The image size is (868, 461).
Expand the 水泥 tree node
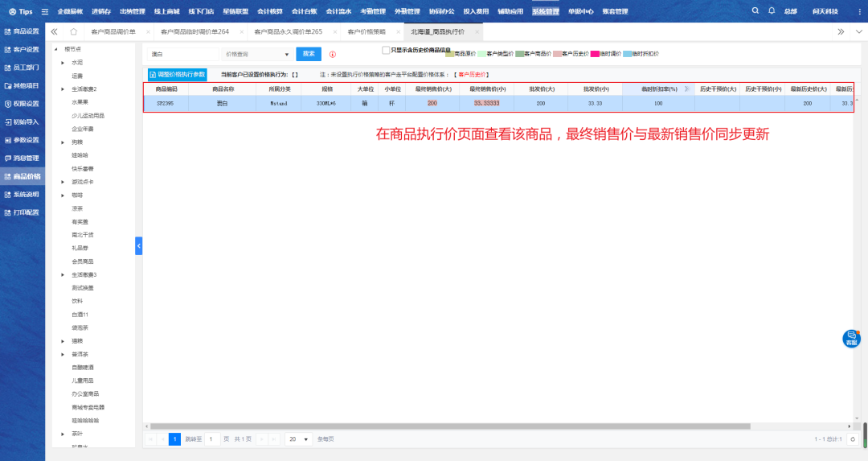tap(63, 62)
